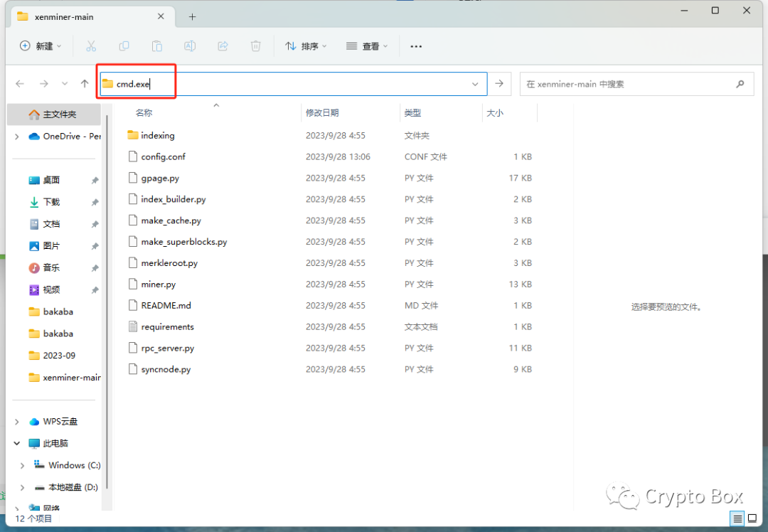The height and width of the screenshot is (532, 768).
Task: Open 下載 in the sidebar
Action: pos(51,202)
